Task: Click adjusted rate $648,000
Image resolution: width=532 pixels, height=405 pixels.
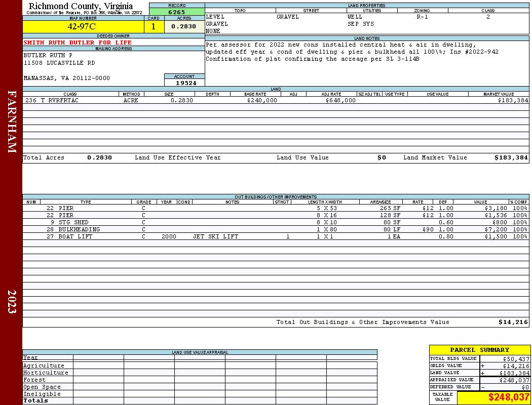Action: [340, 100]
